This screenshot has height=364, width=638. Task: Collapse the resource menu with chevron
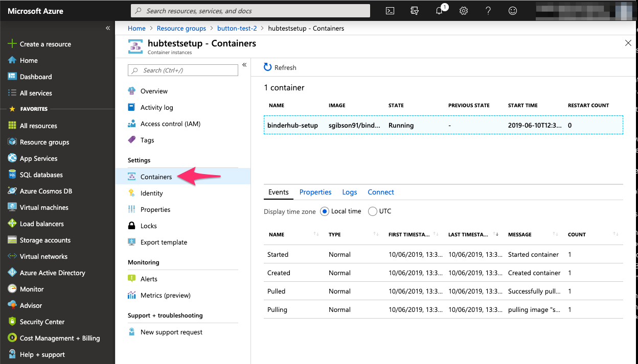(244, 65)
